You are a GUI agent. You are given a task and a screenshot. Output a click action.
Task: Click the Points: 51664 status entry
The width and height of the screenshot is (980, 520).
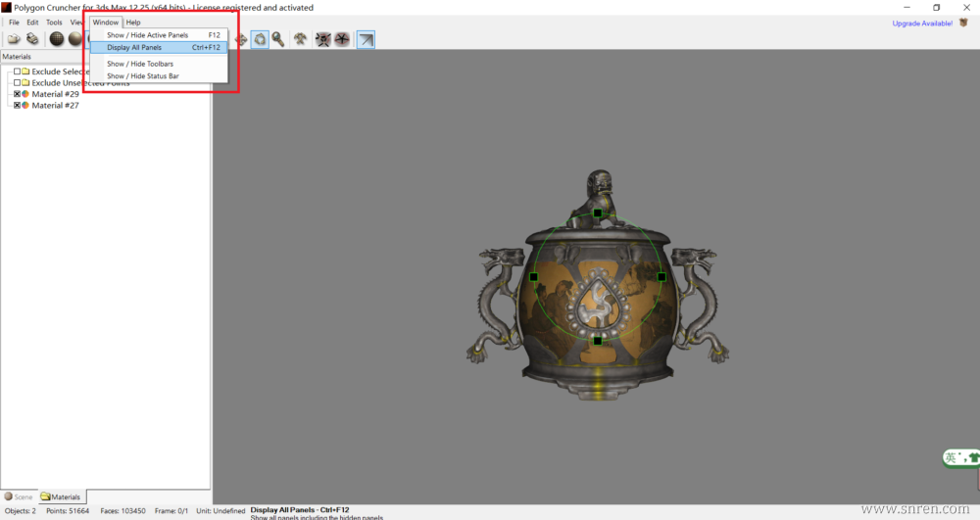(x=68, y=510)
